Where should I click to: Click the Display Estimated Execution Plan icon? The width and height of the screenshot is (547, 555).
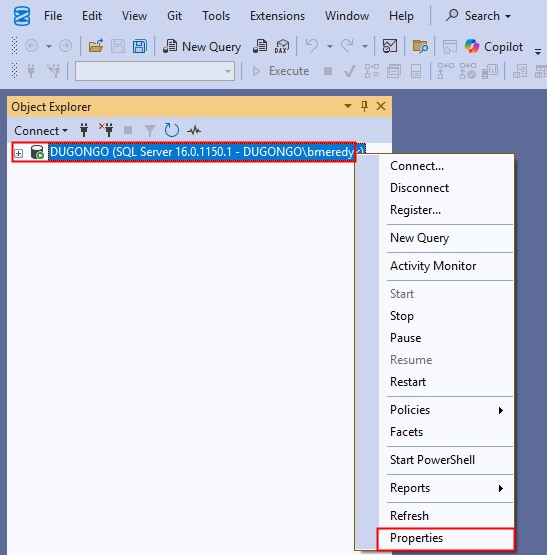point(371,71)
